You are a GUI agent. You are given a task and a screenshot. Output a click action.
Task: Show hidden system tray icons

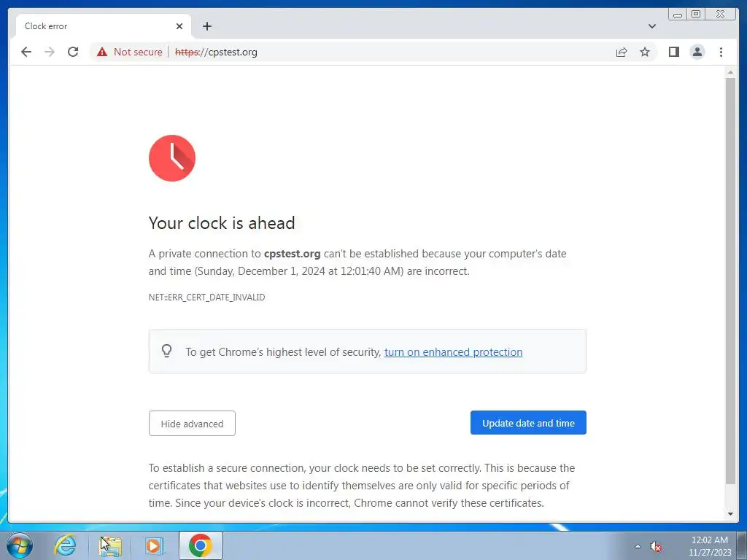(638, 546)
